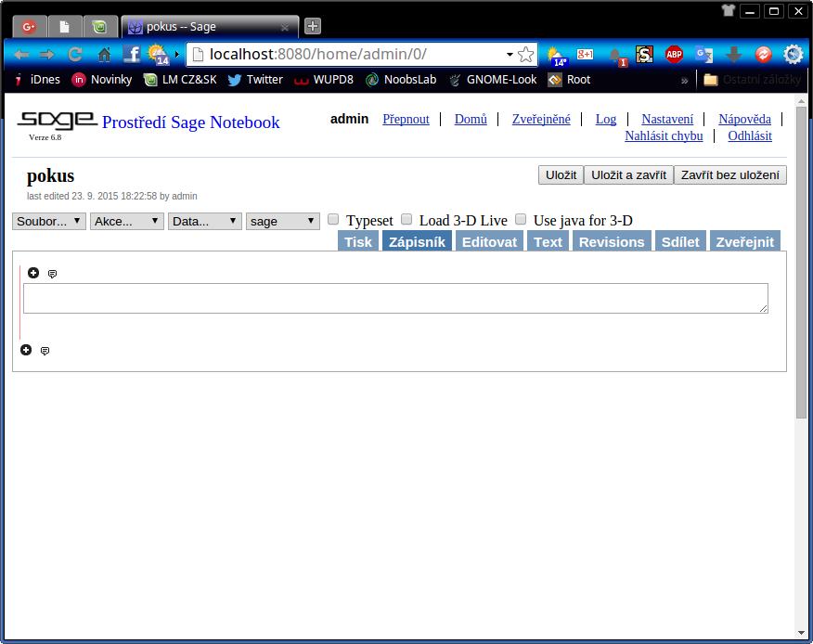Click Zavřít bez uložení button
This screenshot has height=644, width=813.
pos(730,175)
